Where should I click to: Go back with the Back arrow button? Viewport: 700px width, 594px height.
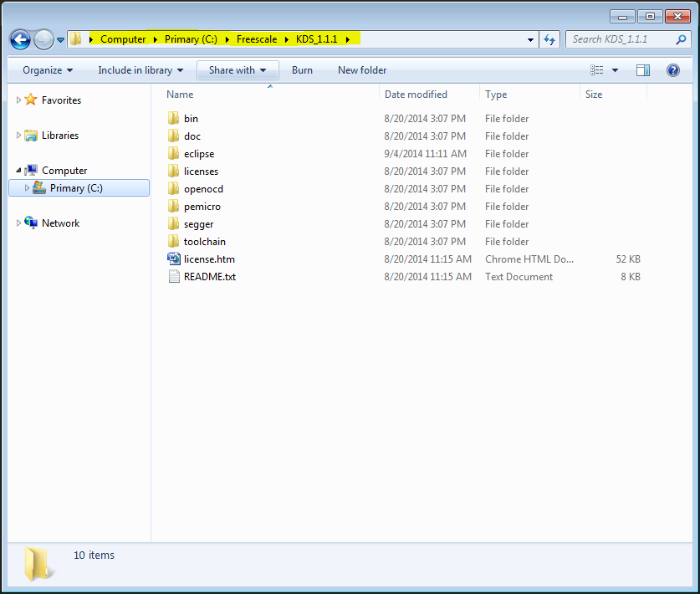[x=20, y=40]
